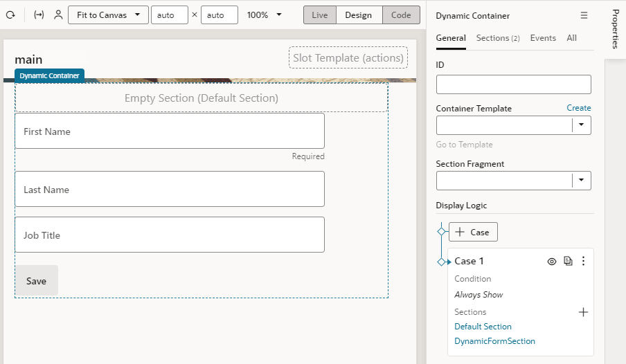Screen dimensions: 626x364
Task: Click the ID input field
Action: (x=513, y=84)
